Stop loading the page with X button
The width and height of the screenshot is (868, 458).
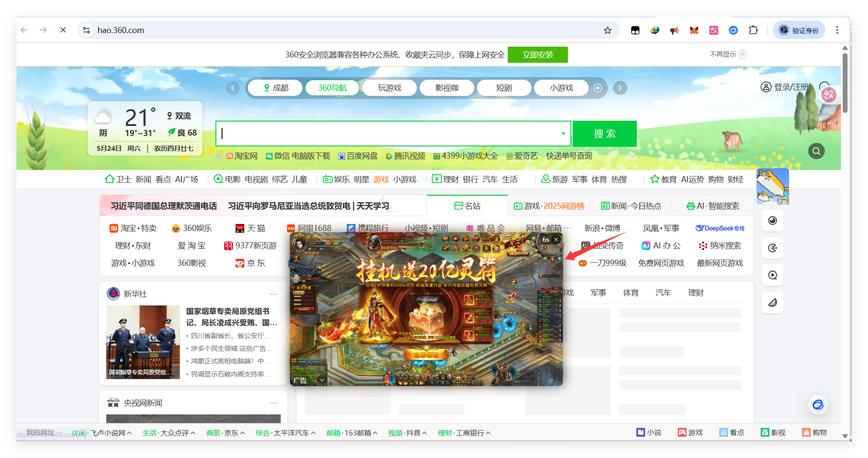(x=63, y=30)
